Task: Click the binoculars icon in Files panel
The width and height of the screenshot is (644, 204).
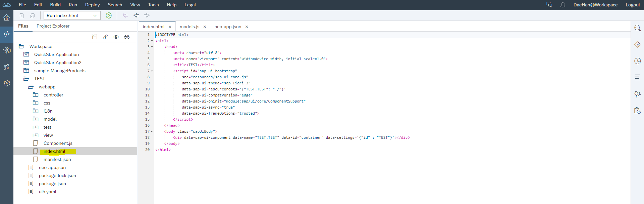Action: pos(127,37)
